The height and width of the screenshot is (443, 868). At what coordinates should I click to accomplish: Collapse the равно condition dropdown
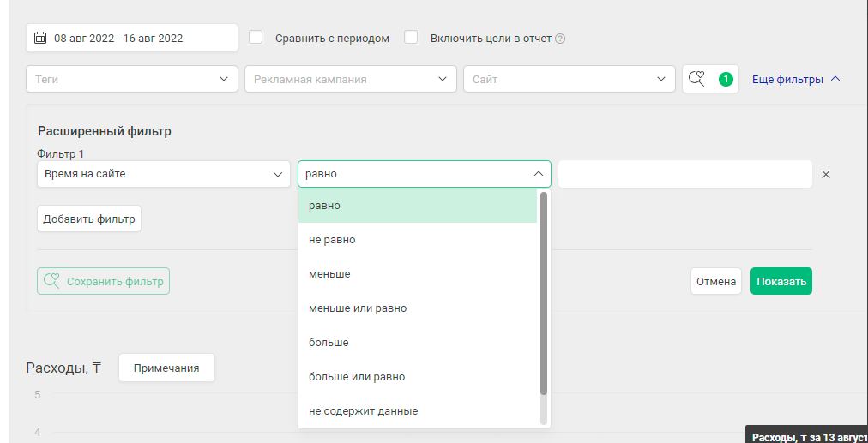425,174
